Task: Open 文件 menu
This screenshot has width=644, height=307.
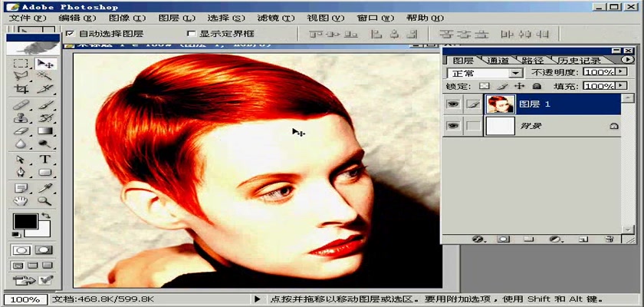Action: 28,18
